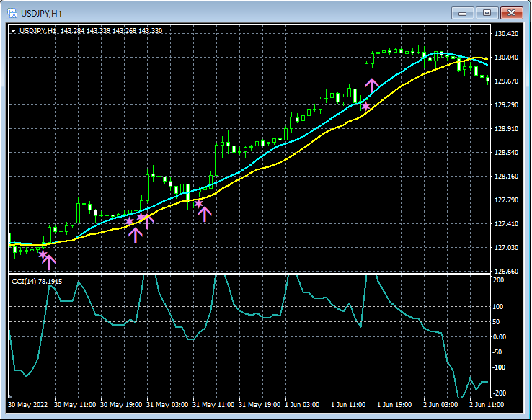Click the CCI scale value -200

498,393
